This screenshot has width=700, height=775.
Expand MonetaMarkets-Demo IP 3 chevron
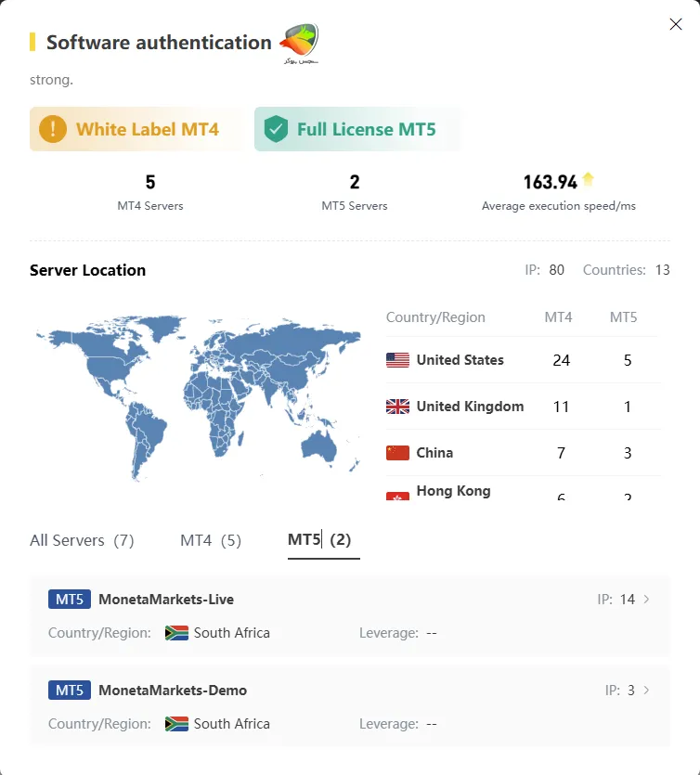(647, 691)
